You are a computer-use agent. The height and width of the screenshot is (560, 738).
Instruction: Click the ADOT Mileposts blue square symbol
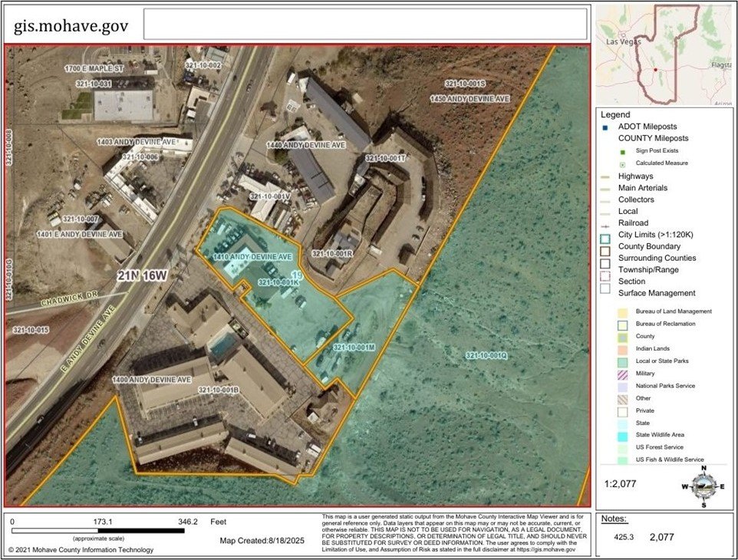click(605, 127)
